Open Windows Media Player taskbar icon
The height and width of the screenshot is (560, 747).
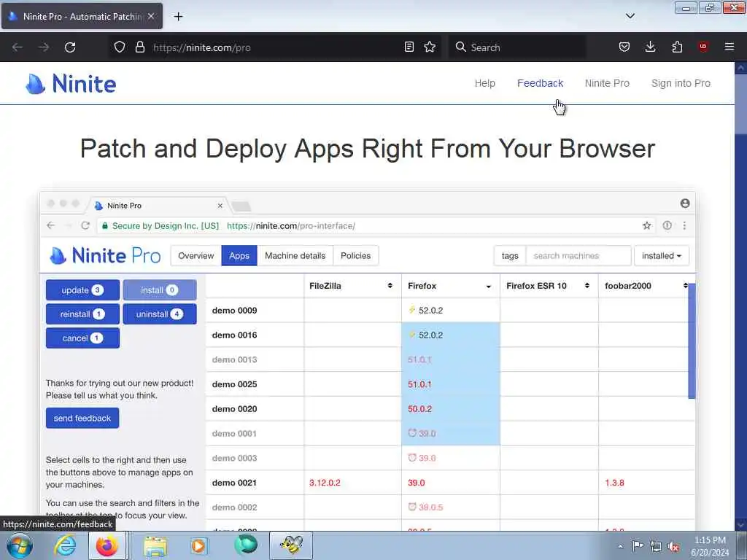198,545
